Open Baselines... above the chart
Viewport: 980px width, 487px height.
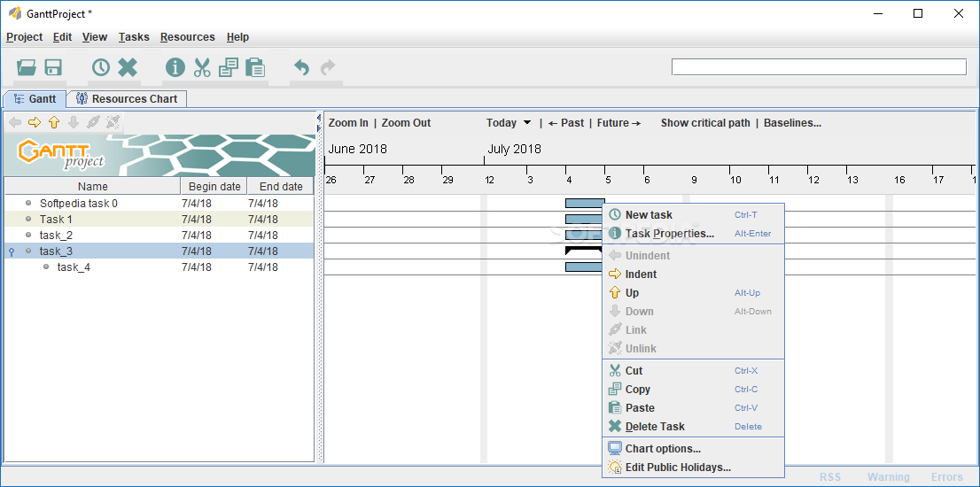792,123
